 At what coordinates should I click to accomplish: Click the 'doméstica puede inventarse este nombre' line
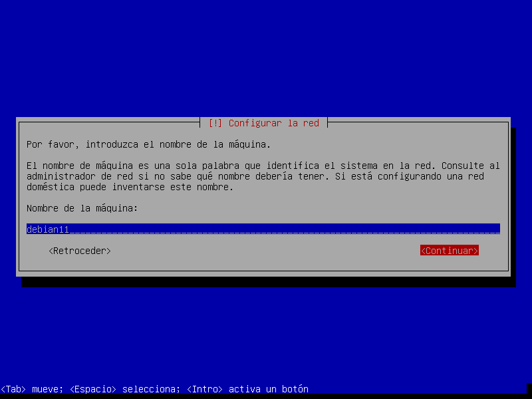point(130,187)
